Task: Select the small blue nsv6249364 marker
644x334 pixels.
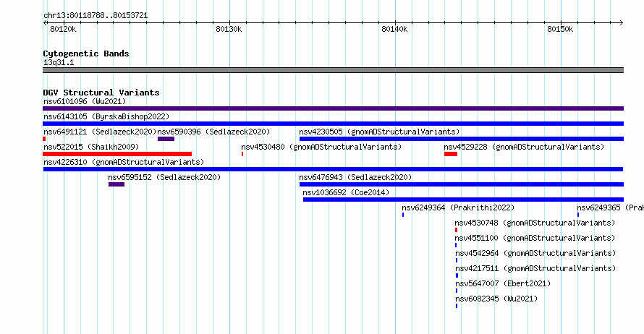Action: (x=403, y=215)
